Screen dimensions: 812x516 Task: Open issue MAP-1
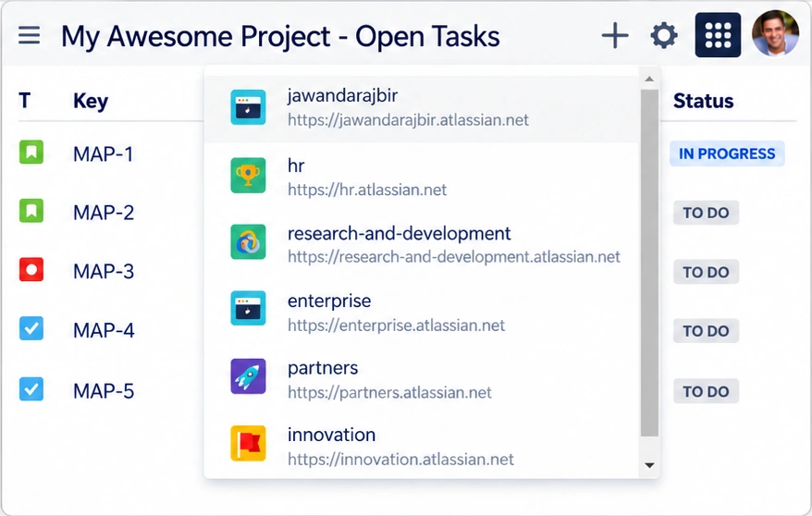pyautogui.click(x=103, y=154)
